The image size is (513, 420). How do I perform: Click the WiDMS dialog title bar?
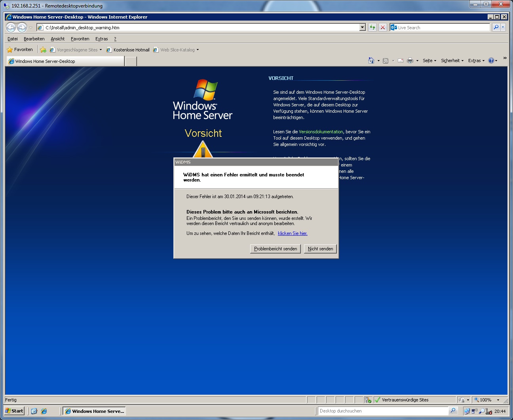(256, 162)
